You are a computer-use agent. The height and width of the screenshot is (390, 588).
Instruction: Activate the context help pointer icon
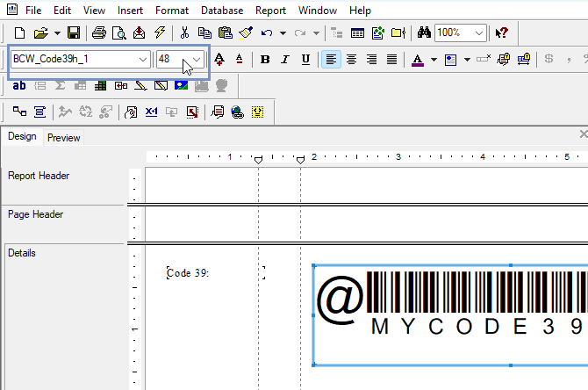(x=501, y=33)
